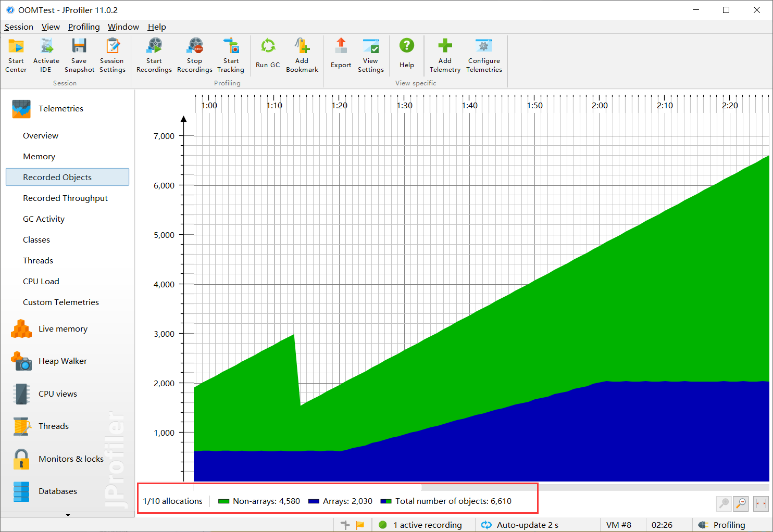Open the View menu
This screenshot has width=773, height=532.
point(51,27)
